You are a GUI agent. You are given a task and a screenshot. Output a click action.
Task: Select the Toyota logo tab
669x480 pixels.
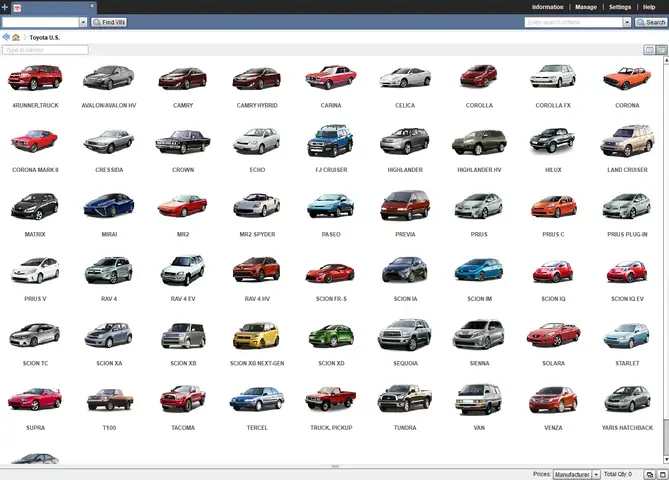click(x=17, y=8)
